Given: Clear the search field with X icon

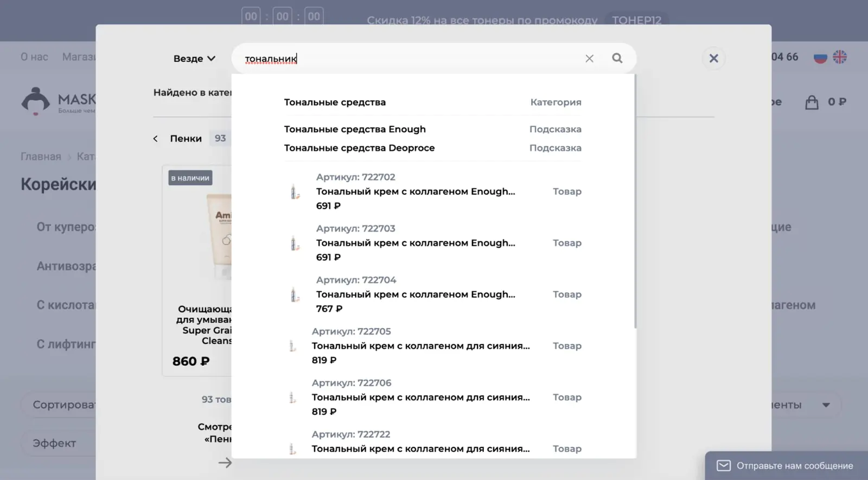Looking at the screenshot, I should click(x=589, y=59).
